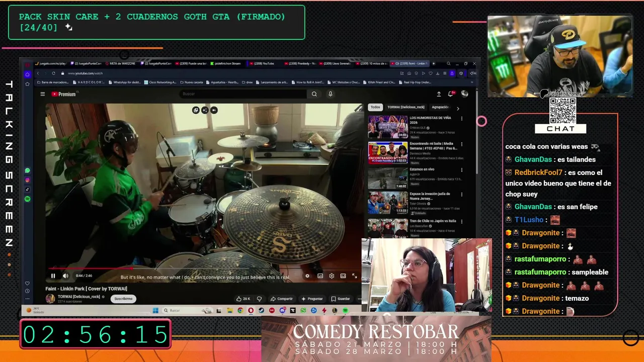
Task: Open the YouTube upload/create icon
Action: tap(439, 94)
